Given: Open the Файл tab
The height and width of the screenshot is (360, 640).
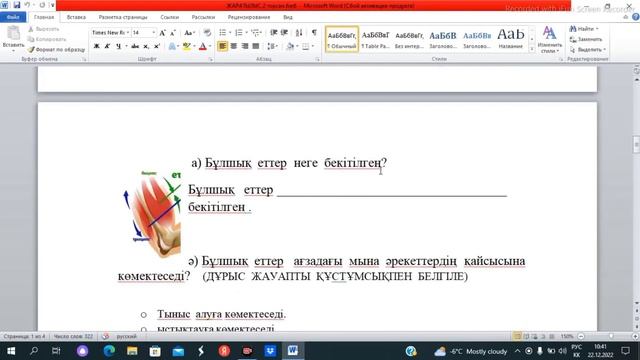Looking at the screenshot, I should pyautogui.click(x=13, y=17).
